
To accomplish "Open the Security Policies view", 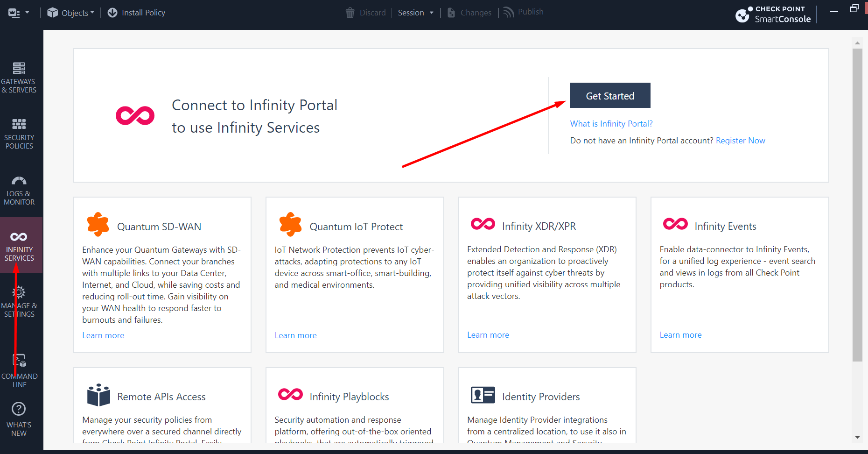I will (x=19, y=133).
